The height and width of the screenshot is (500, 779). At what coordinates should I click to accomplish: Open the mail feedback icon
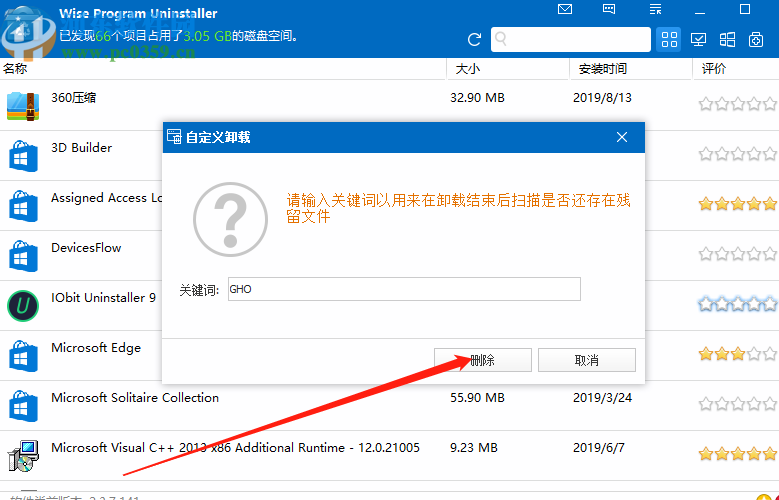click(x=565, y=9)
